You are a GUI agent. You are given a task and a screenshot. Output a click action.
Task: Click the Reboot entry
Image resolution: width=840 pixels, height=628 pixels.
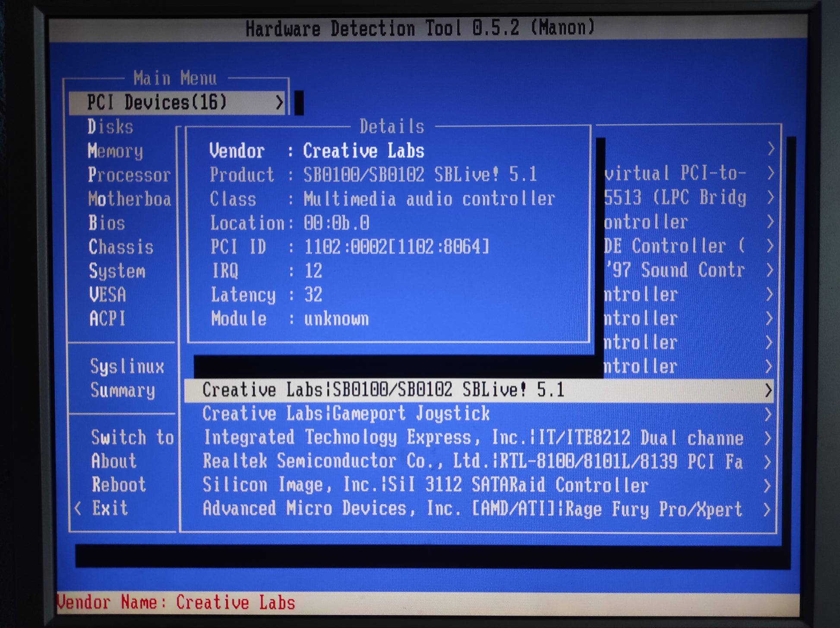(x=119, y=485)
